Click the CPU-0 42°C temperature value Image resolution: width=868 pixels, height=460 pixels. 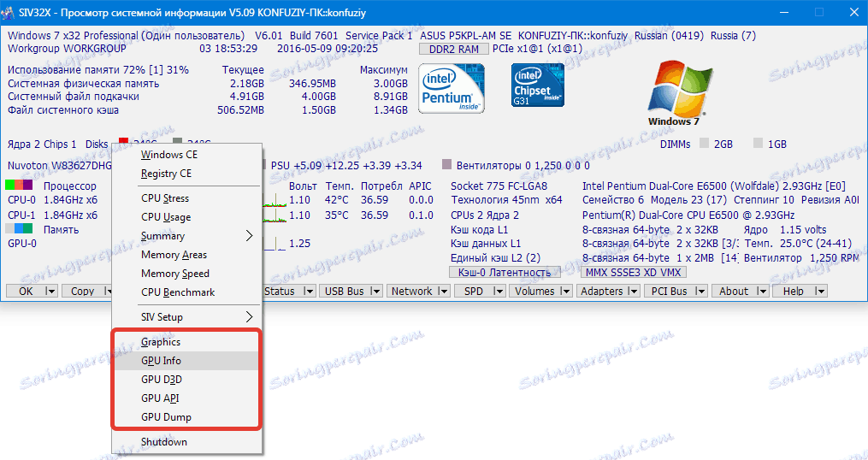(x=338, y=200)
